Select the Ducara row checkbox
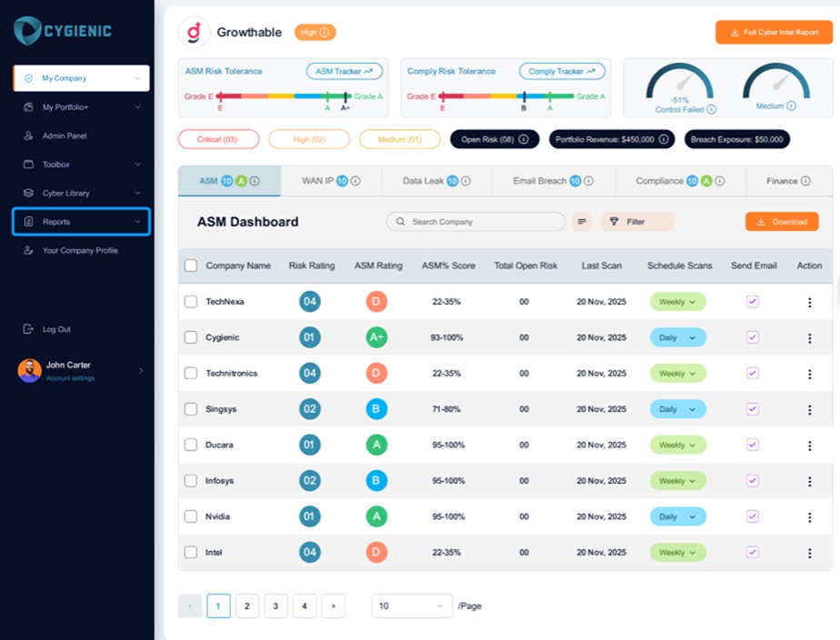Screen dimensions: 840x640 [191, 445]
